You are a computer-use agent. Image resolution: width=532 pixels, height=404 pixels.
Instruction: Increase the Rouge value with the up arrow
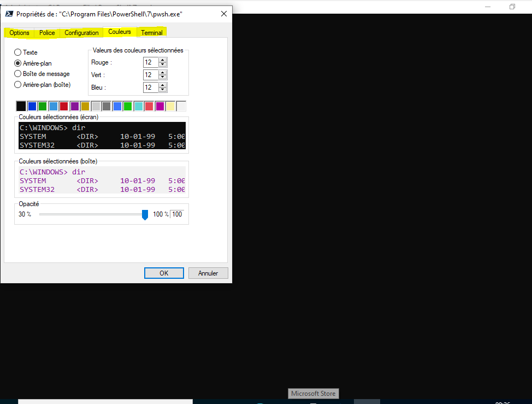[x=162, y=60]
